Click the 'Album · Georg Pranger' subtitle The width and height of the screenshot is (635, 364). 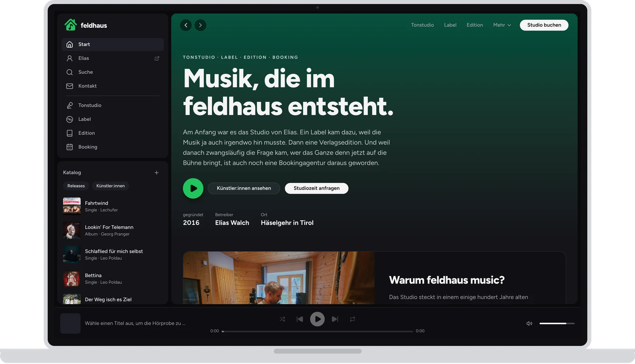[x=107, y=234]
